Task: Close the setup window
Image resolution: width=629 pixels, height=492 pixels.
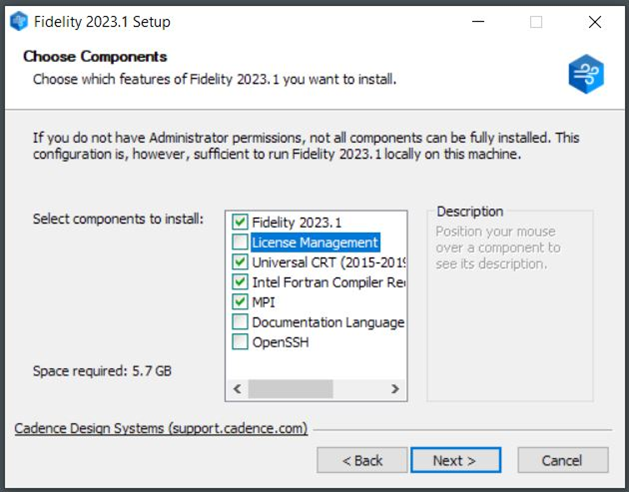Action: pos(595,22)
